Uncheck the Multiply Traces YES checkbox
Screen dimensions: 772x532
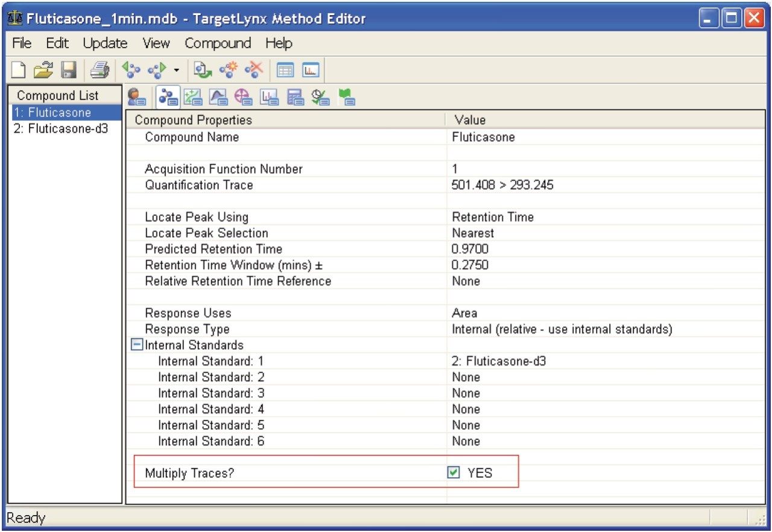pos(454,473)
